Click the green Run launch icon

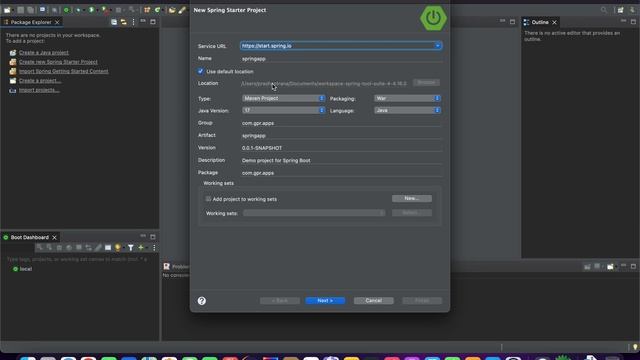click(91, 10)
